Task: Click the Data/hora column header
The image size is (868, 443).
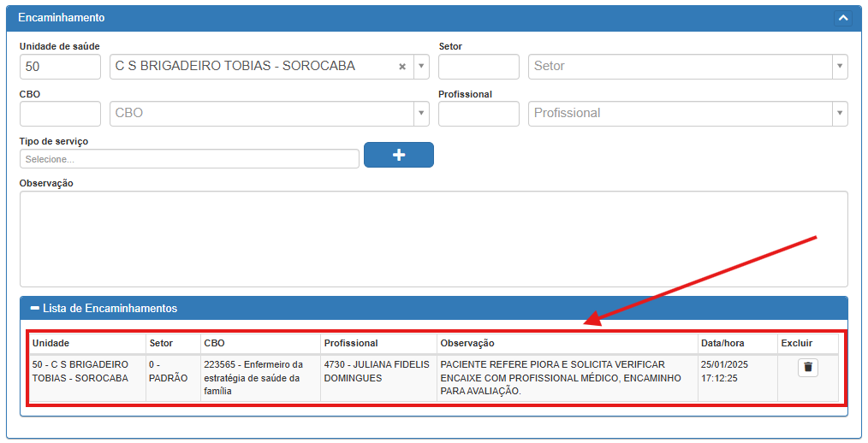Action: pos(722,343)
